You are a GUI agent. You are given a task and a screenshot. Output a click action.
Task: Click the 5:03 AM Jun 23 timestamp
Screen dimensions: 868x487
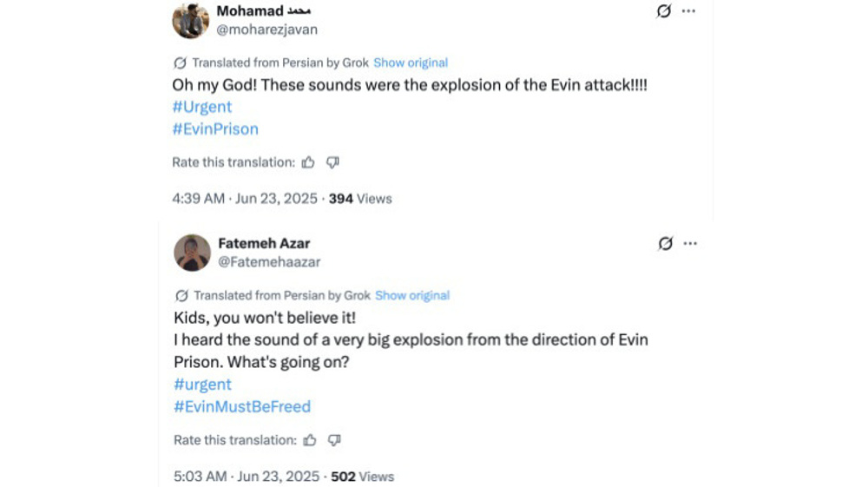247,477
